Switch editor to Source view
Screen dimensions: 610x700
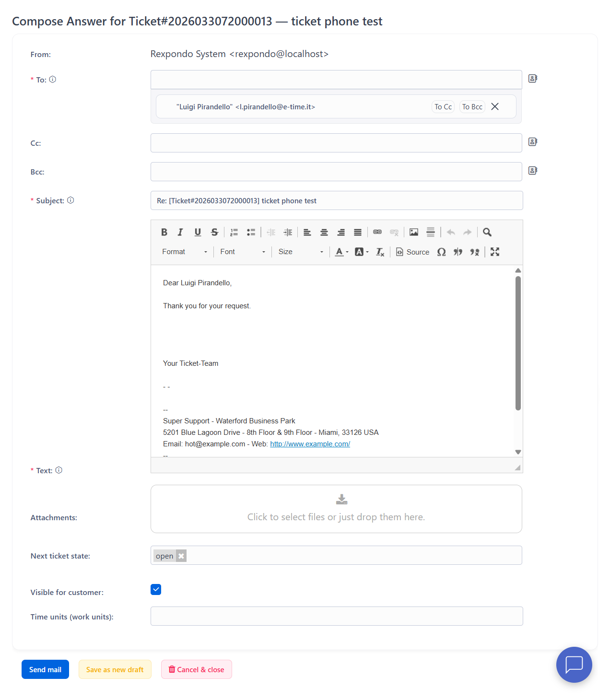(x=412, y=252)
